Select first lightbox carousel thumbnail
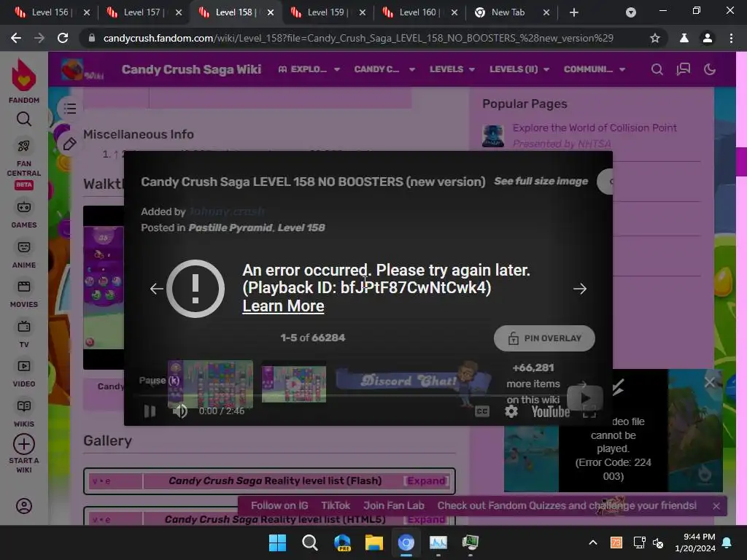 [210, 384]
